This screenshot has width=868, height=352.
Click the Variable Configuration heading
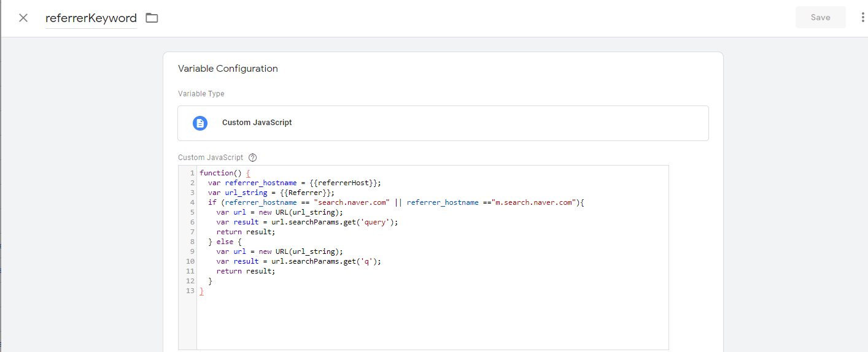point(228,69)
